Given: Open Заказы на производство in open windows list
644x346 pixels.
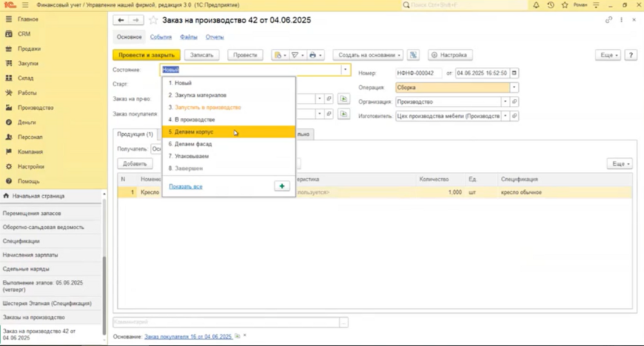Looking at the screenshot, I should 34,318.
